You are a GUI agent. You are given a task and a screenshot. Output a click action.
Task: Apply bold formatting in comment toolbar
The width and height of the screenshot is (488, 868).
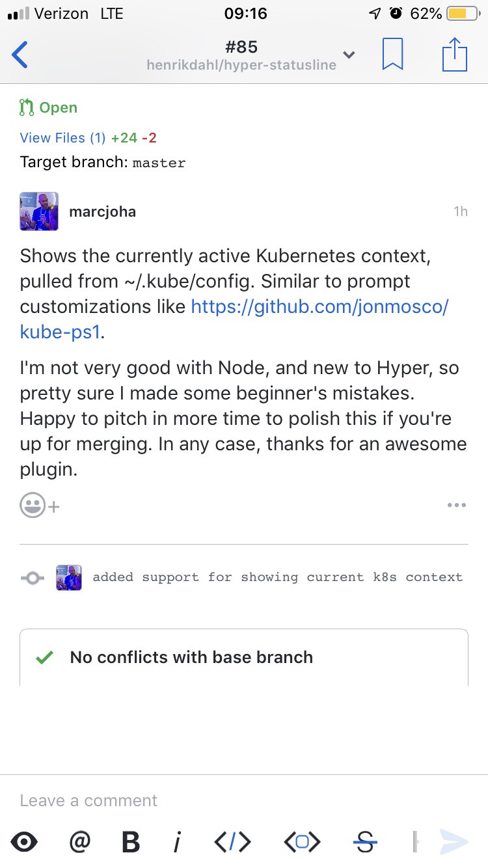[x=131, y=842]
